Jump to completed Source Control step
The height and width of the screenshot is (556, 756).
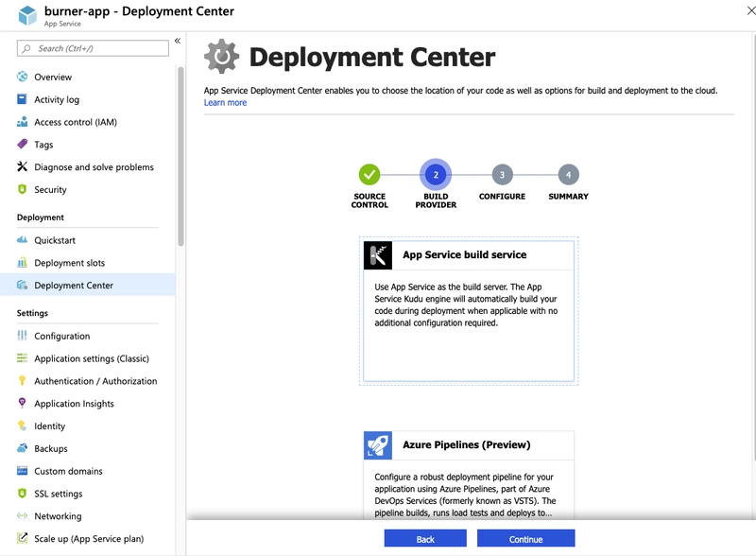369,175
